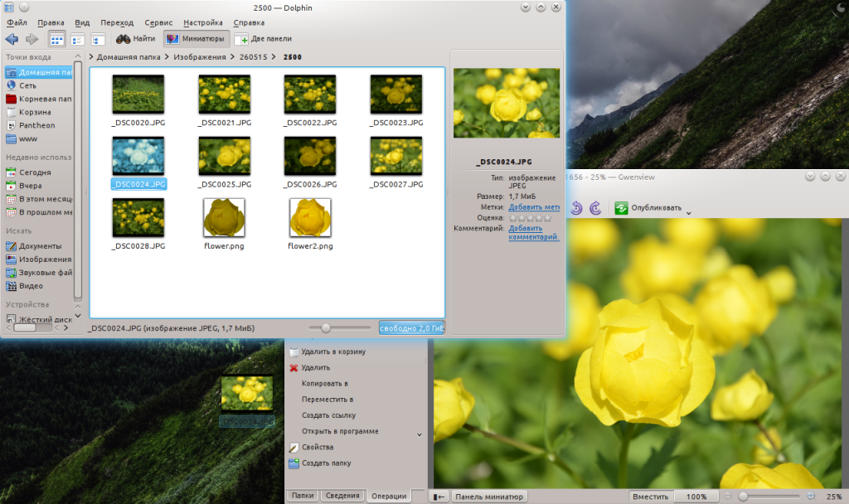Click the red Удалить action
Viewport: 849px width, 504px height.
tap(310, 367)
